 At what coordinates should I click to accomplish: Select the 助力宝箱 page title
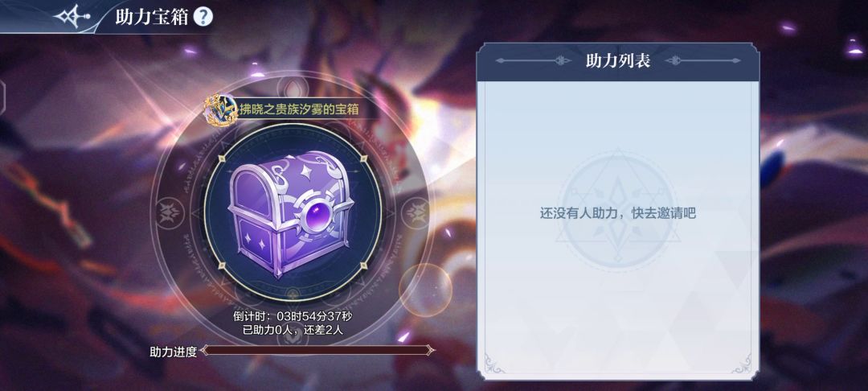click(x=151, y=17)
